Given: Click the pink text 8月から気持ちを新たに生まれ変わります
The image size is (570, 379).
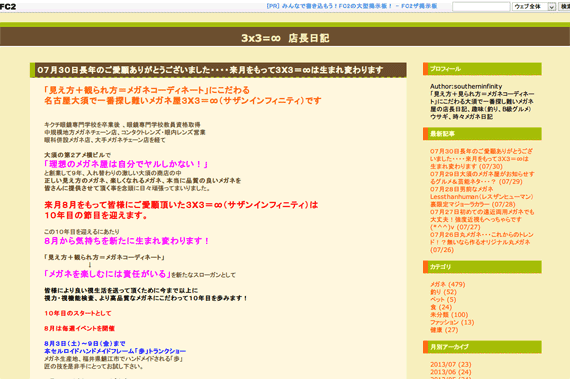Looking at the screenshot, I should coord(127,241).
